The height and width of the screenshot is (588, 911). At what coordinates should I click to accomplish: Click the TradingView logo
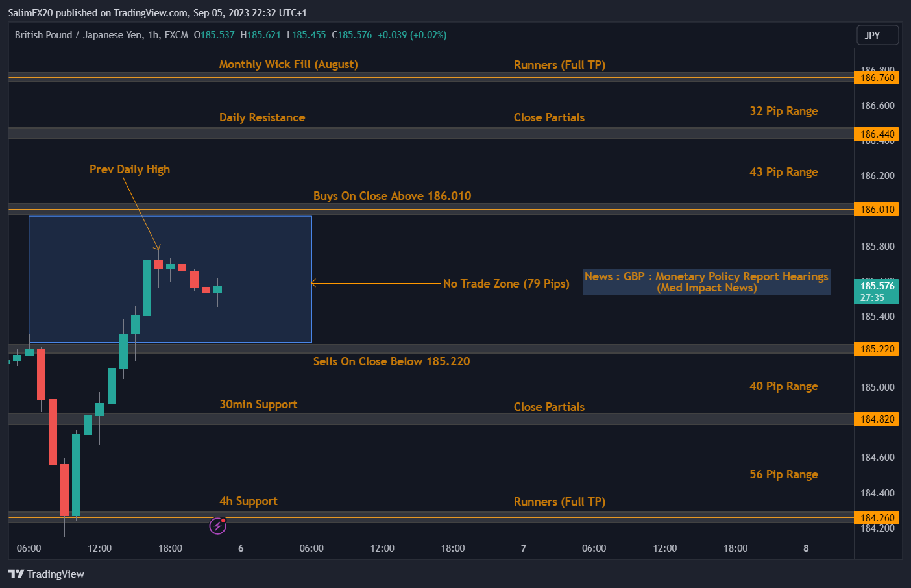[46, 574]
